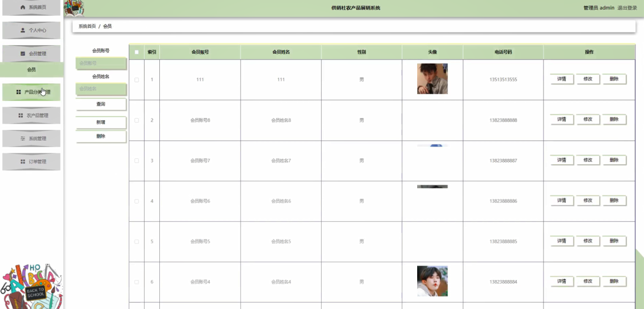
Task: Click the sliders icon beside 系统管理
Action: tap(23, 139)
